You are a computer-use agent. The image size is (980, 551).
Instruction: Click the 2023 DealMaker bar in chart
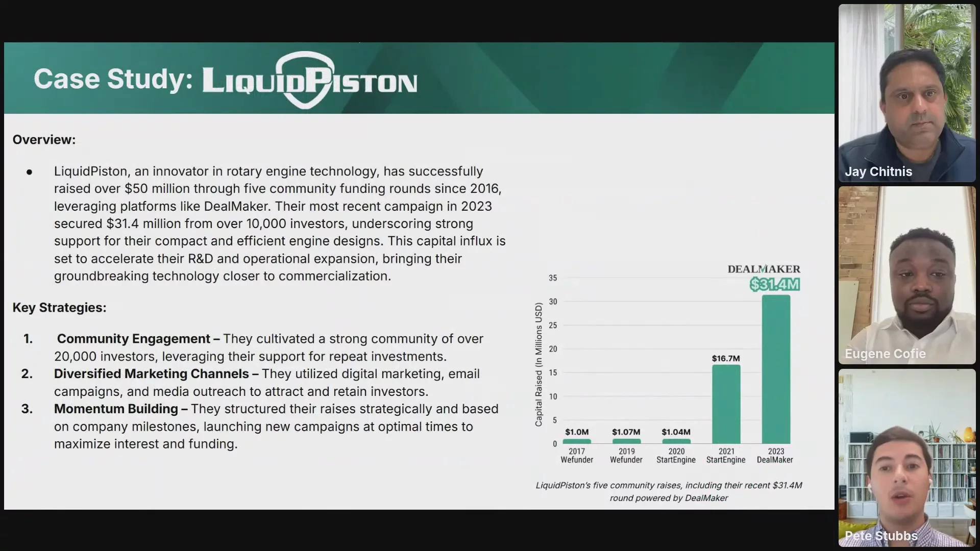point(776,369)
